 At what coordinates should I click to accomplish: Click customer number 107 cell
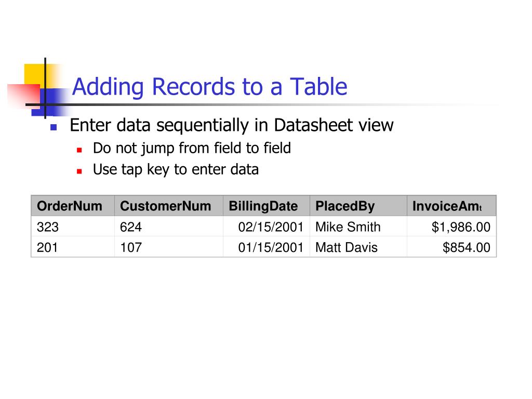point(169,247)
